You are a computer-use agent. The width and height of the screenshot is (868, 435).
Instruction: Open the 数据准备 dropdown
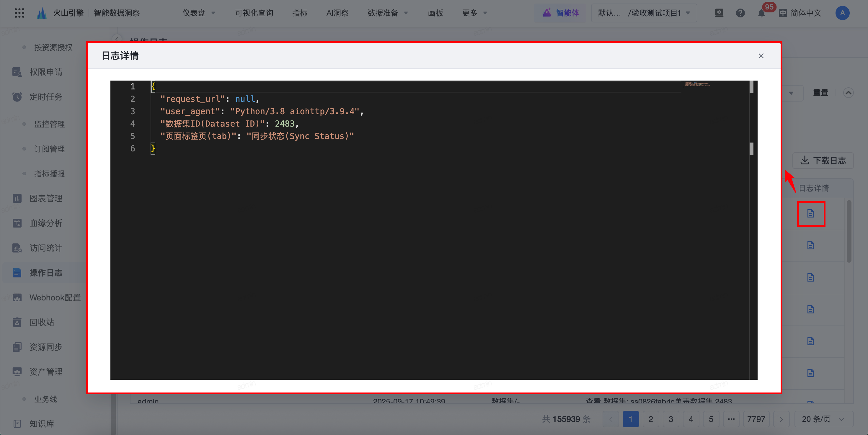(387, 13)
